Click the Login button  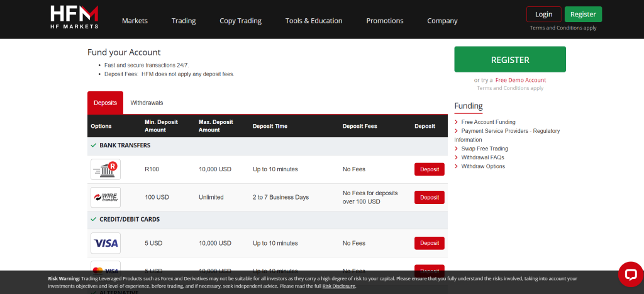(544, 14)
